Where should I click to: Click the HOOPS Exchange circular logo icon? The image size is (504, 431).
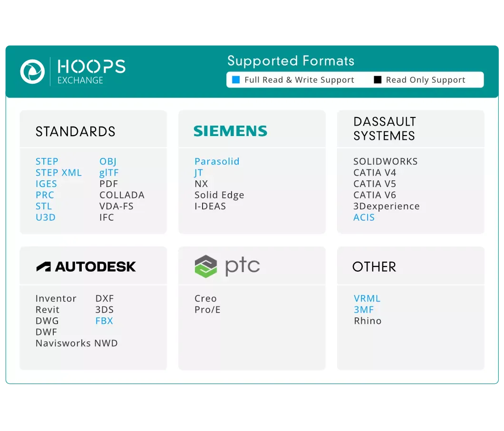pyautogui.click(x=32, y=71)
